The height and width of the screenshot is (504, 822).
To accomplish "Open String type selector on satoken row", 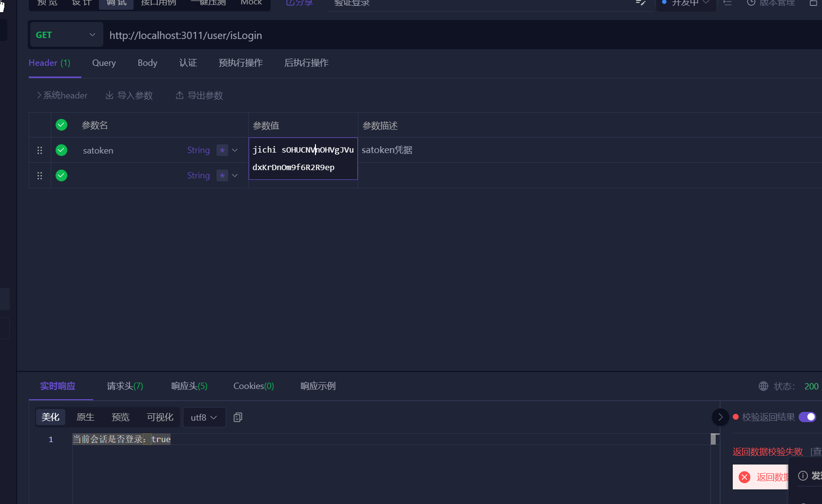I will tap(198, 150).
